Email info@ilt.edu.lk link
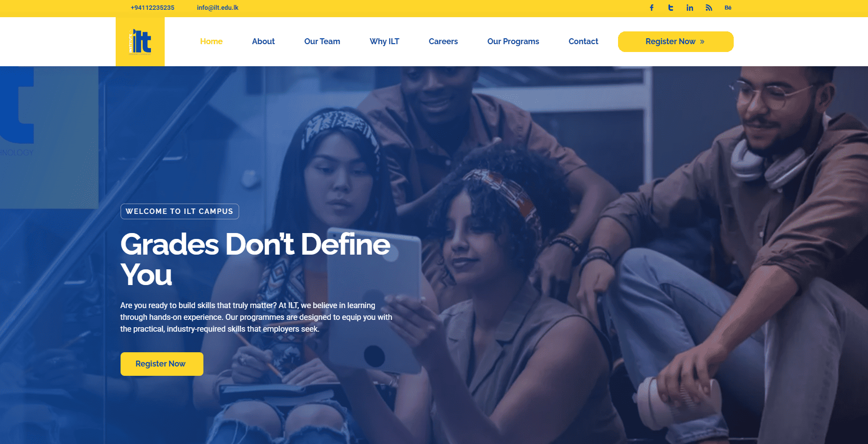This screenshot has width=868, height=444. pyautogui.click(x=218, y=8)
